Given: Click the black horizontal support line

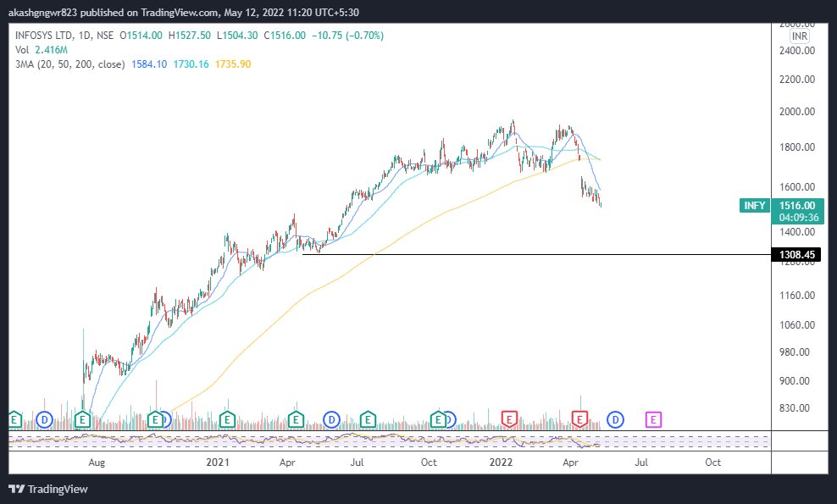Looking at the screenshot, I should 536,255.
